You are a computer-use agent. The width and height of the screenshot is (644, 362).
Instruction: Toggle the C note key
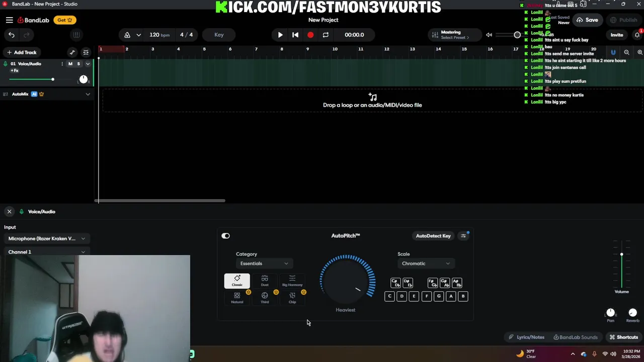389,296
